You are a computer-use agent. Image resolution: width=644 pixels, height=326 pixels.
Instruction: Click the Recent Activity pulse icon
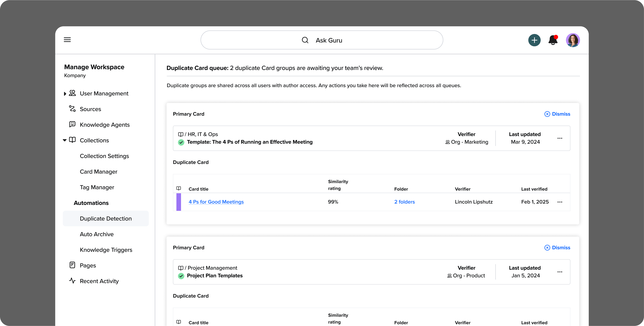pos(72,281)
